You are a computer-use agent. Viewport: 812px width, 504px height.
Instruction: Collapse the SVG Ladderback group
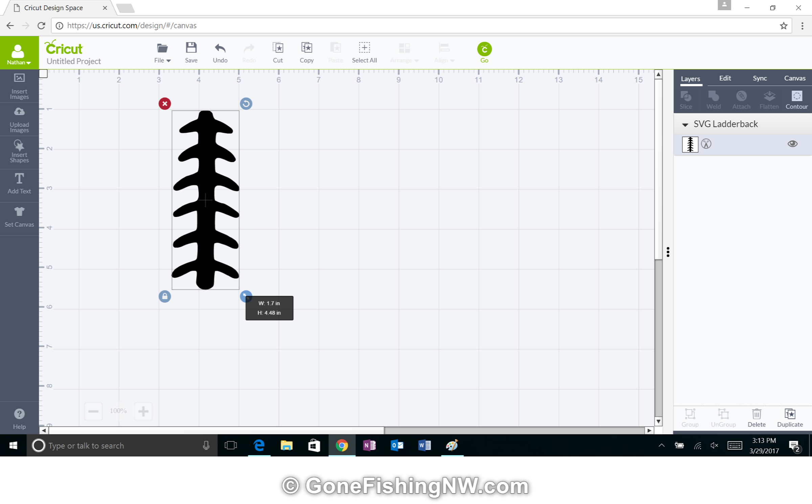tap(685, 125)
